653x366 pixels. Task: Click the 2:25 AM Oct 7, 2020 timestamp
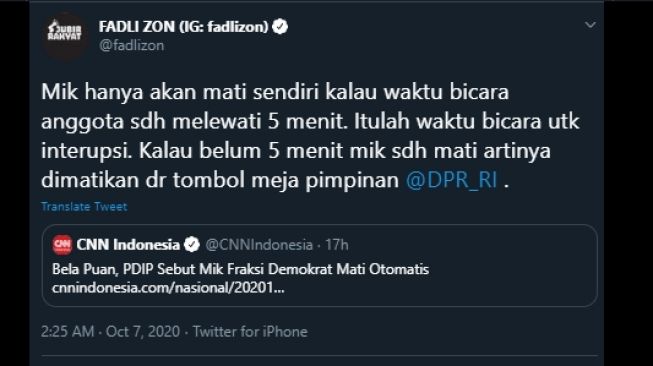[x=110, y=332]
